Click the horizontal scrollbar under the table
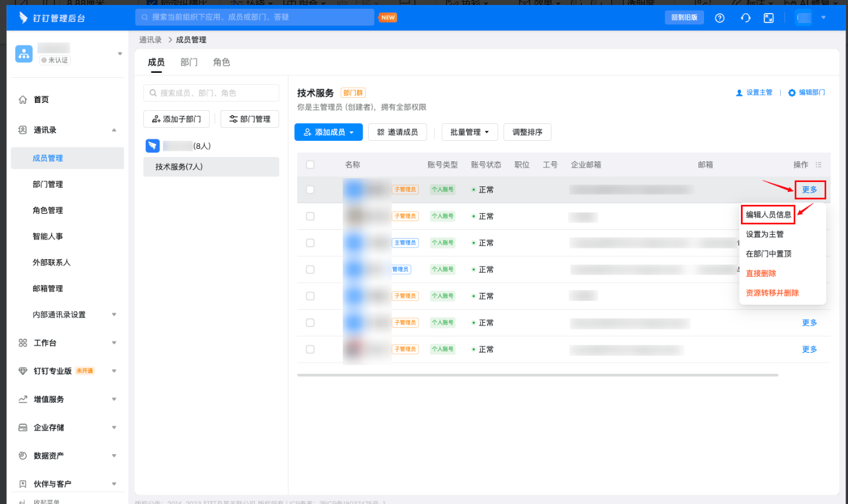Screen dimensions: 848x504 (x=538, y=375)
